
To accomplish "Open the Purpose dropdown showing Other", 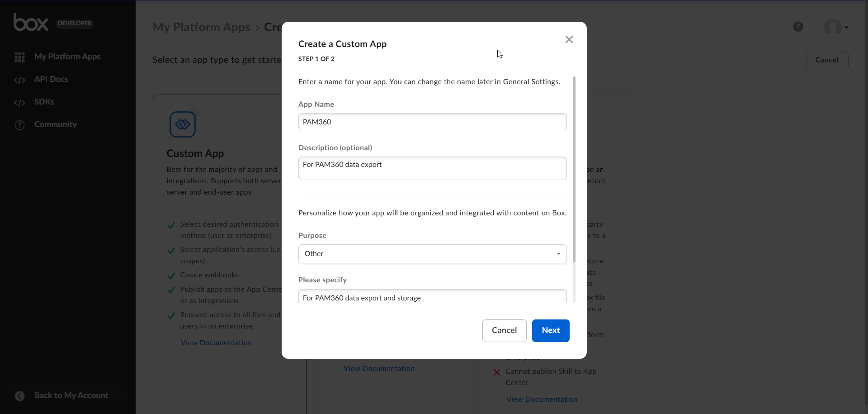I will pyautogui.click(x=432, y=254).
